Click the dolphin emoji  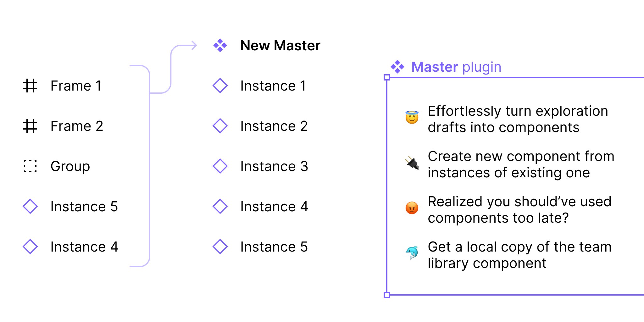412,253
